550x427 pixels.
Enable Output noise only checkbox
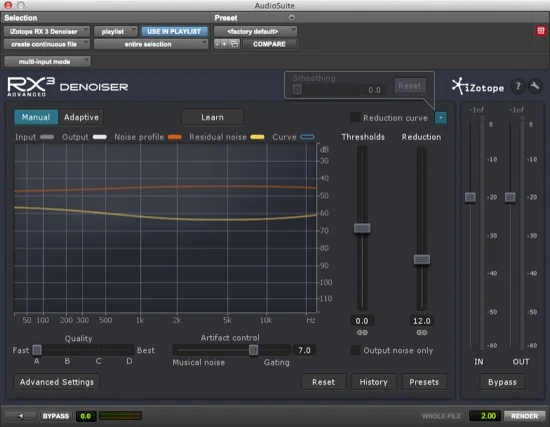tap(355, 350)
